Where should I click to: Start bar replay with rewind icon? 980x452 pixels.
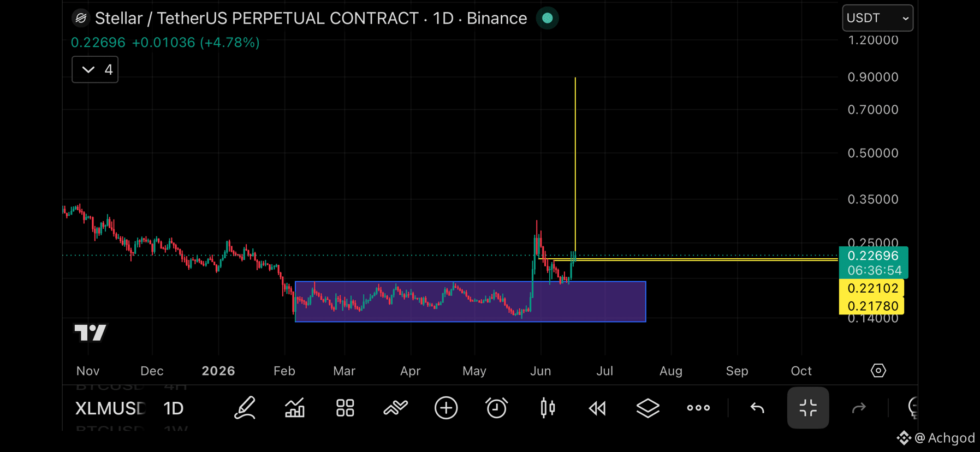click(x=597, y=408)
